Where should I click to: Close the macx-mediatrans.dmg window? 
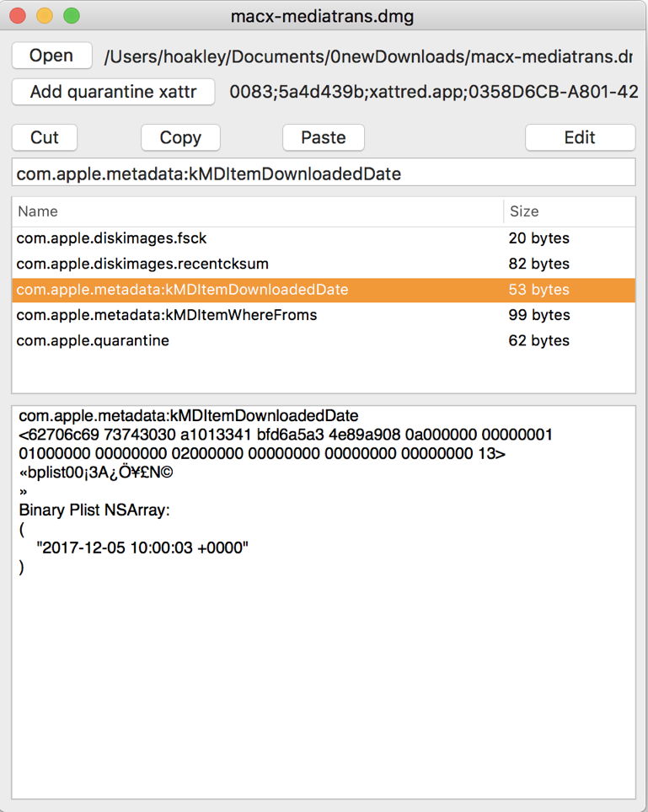pos(18,15)
